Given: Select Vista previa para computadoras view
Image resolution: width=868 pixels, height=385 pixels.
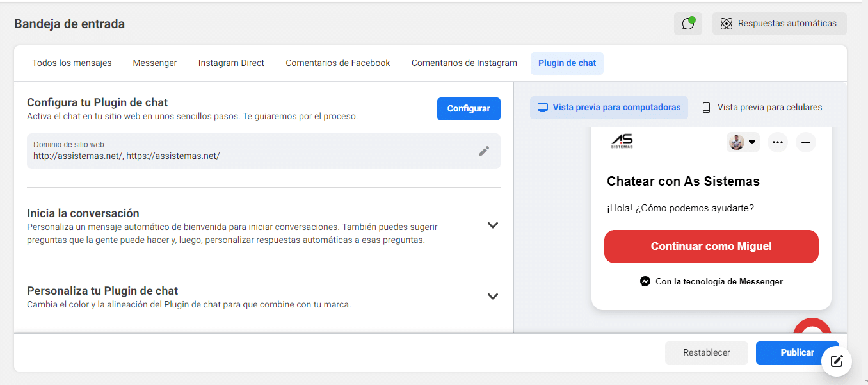Looking at the screenshot, I should (609, 108).
